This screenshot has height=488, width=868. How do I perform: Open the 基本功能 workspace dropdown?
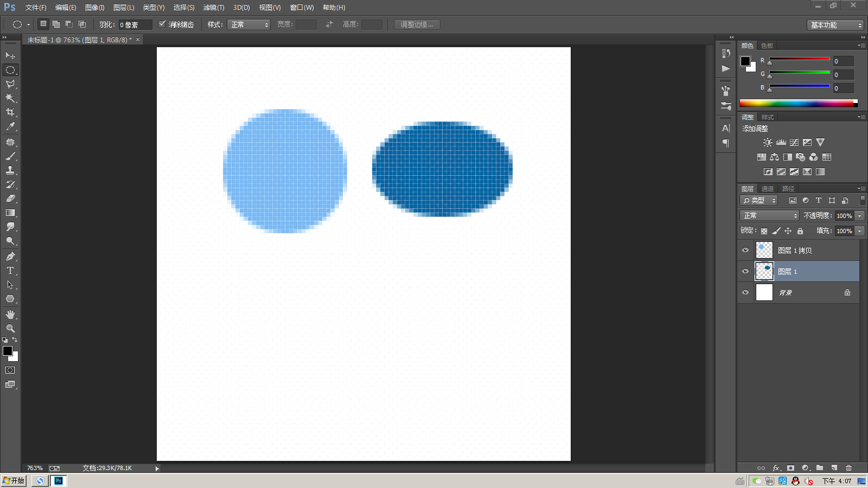[835, 25]
